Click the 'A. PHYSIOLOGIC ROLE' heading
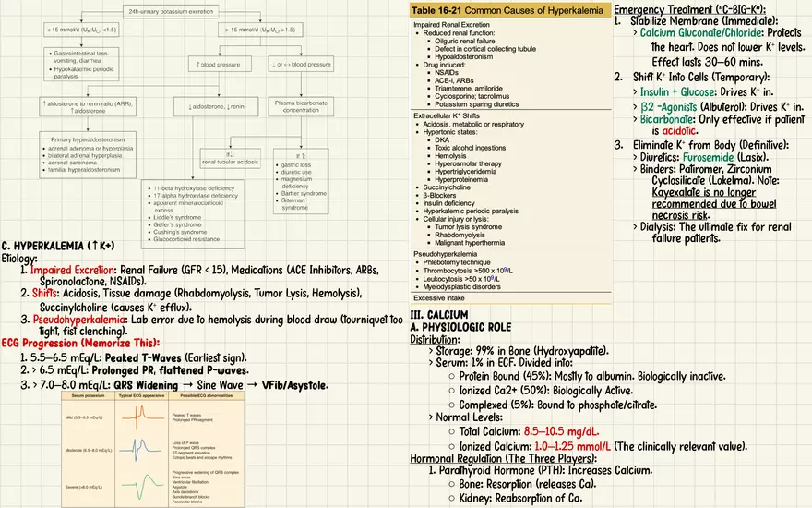Image resolution: width=812 pixels, height=508 pixels. click(x=460, y=327)
